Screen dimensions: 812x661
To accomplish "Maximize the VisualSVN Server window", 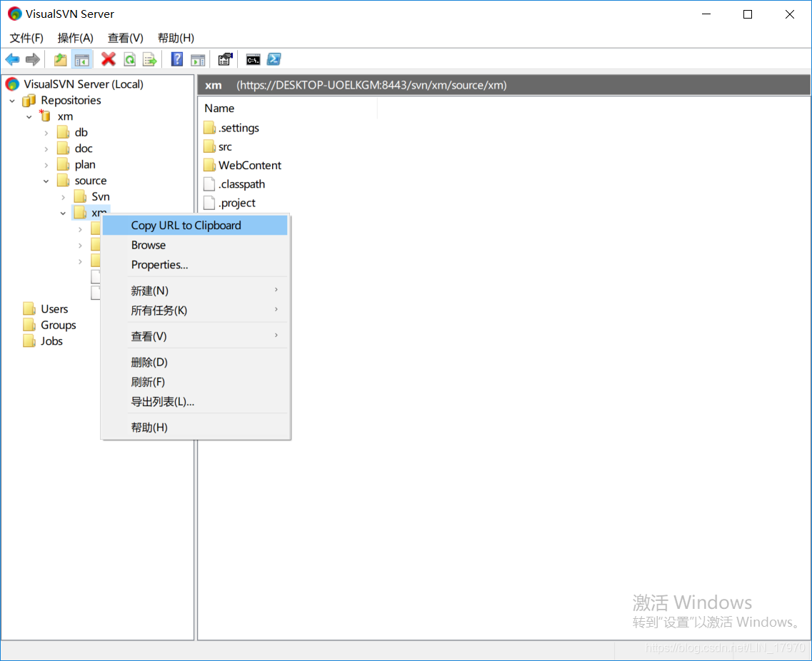I will [747, 14].
